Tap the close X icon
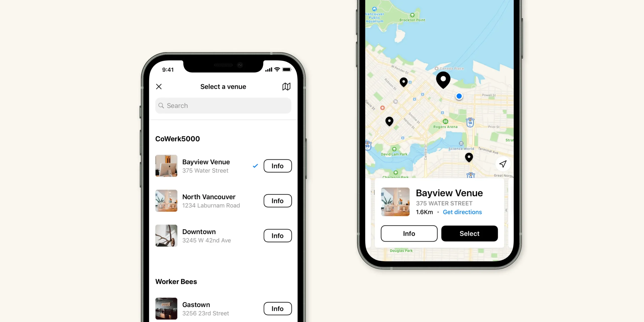644x322 pixels. (x=159, y=86)
